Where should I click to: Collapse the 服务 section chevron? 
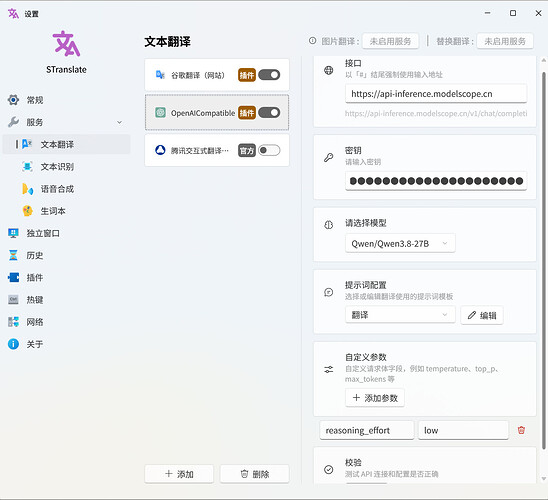coord(120,122)
